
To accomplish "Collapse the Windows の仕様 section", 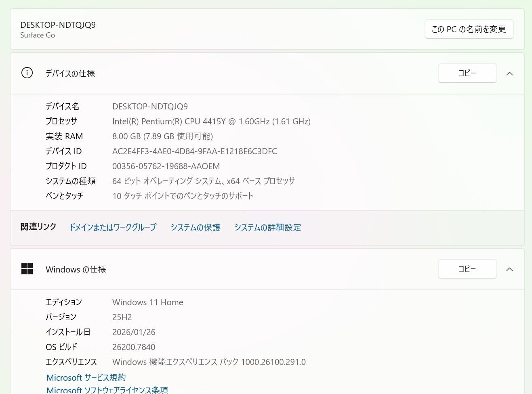I will tap(510, 269).
